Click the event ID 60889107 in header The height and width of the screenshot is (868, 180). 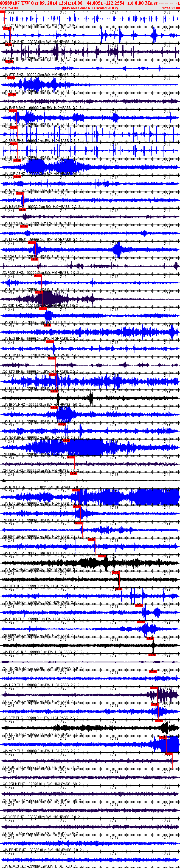point(10,3)
